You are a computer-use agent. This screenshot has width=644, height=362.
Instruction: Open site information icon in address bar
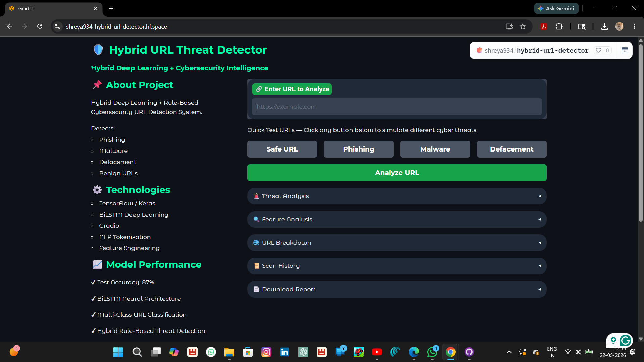coord(58,26)
